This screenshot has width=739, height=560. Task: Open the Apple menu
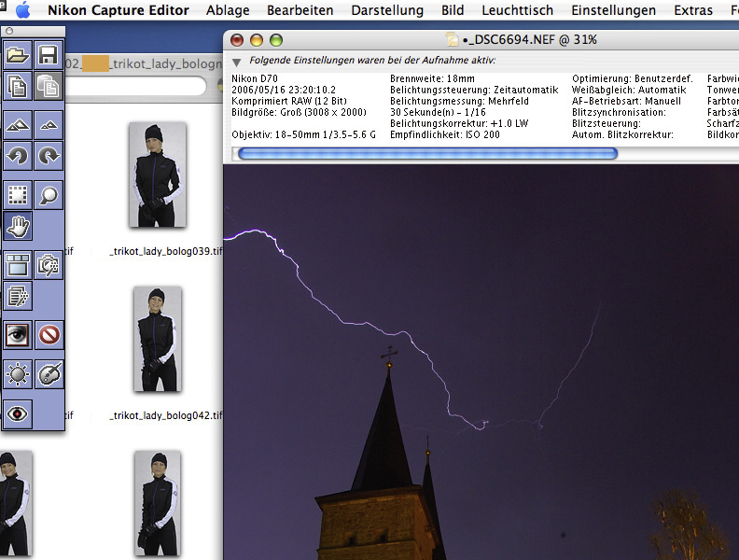(23, 11)
